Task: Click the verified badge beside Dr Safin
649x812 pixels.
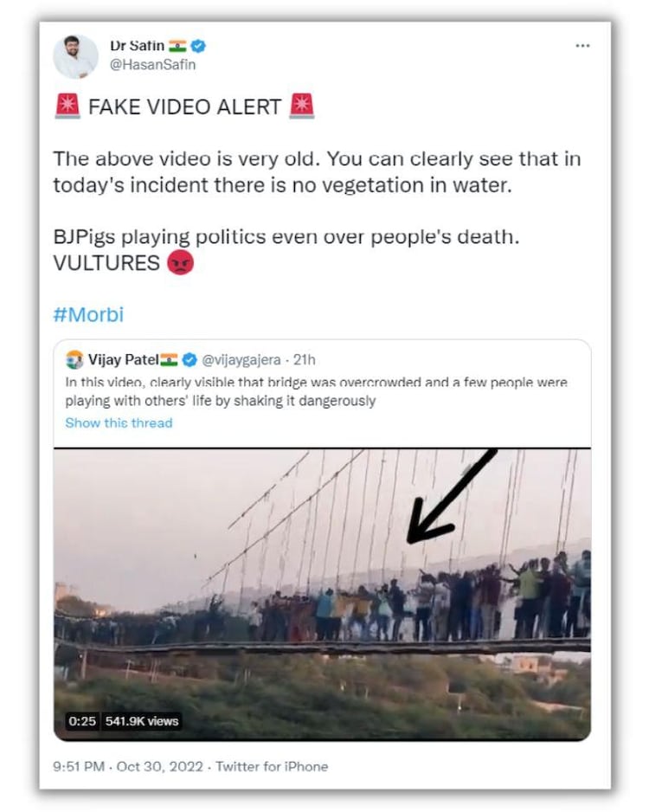Action: pyautogui.click(x=198, y=46)
